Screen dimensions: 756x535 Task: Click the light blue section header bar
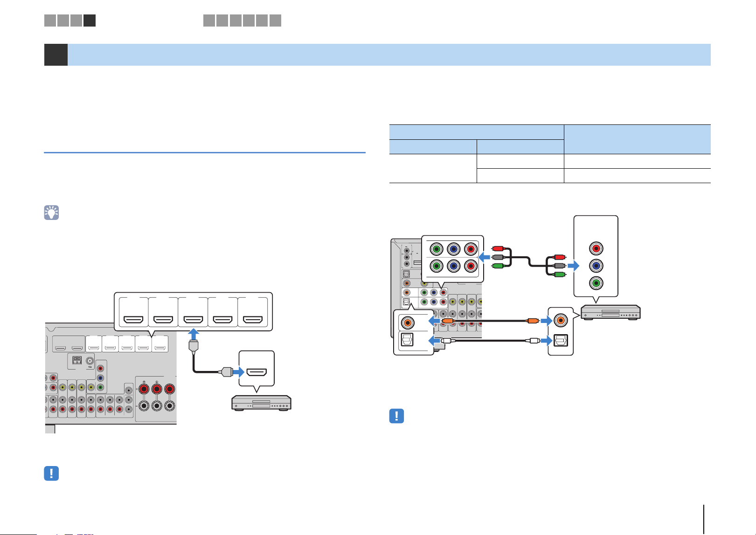coord(389,55)
